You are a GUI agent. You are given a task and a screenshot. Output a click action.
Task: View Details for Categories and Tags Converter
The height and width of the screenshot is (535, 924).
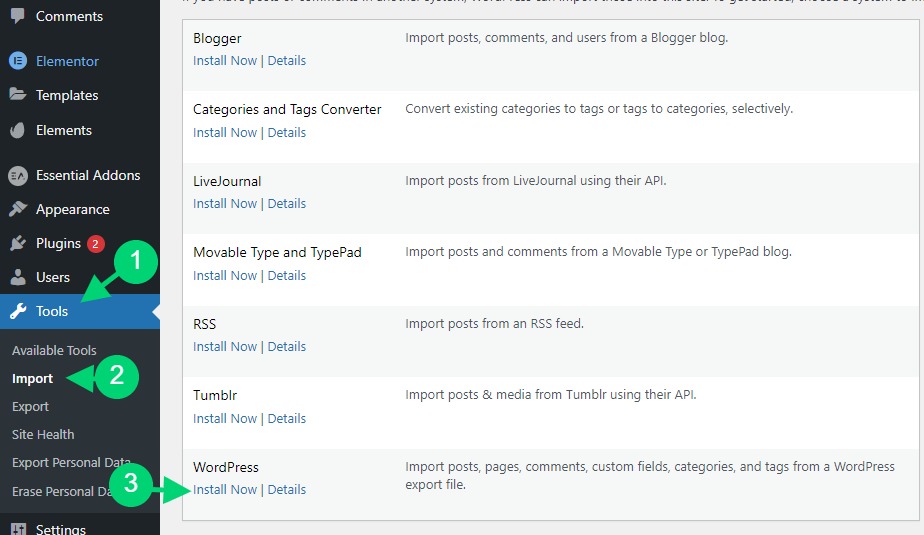pyautogui.click(x=286, y=133)
